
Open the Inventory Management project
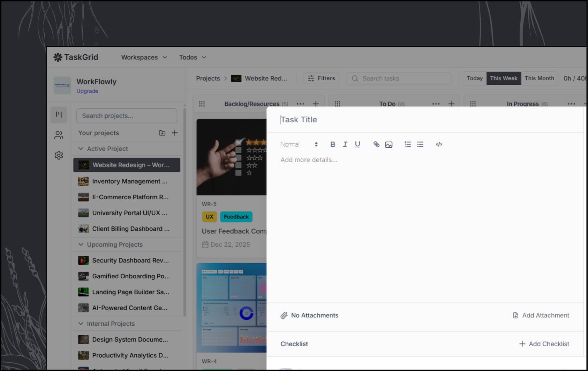coord(129,181)
